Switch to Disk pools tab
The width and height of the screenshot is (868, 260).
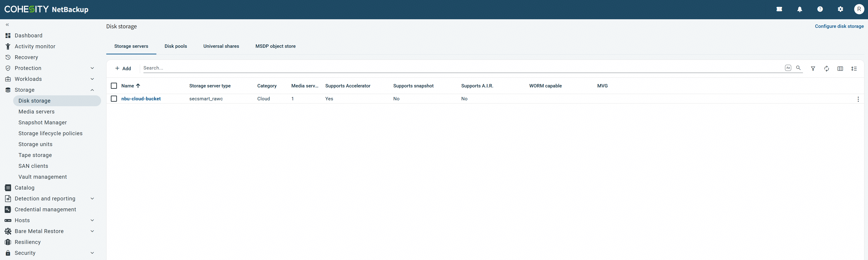[x=176, y=46]
